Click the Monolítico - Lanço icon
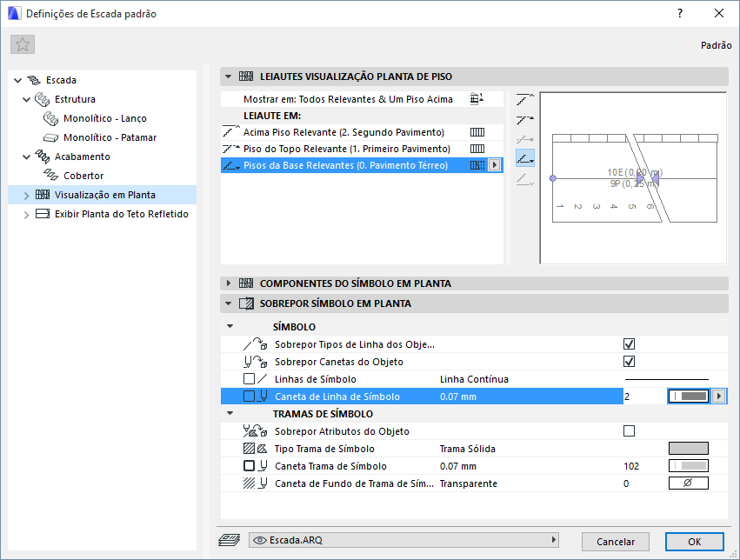The height and width of the screenshot is (560, 740). [x=50, y=118]
